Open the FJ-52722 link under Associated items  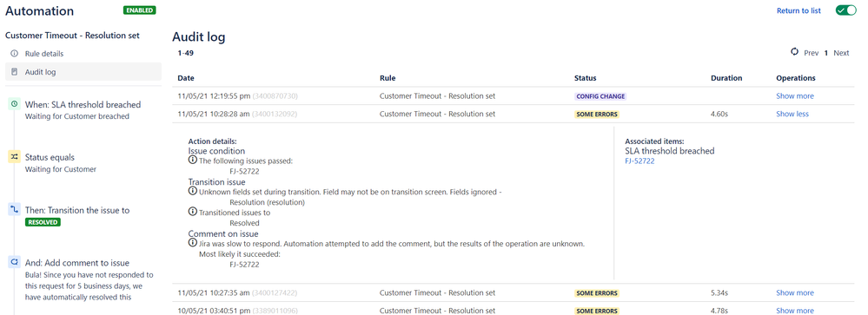click(640, 161)
